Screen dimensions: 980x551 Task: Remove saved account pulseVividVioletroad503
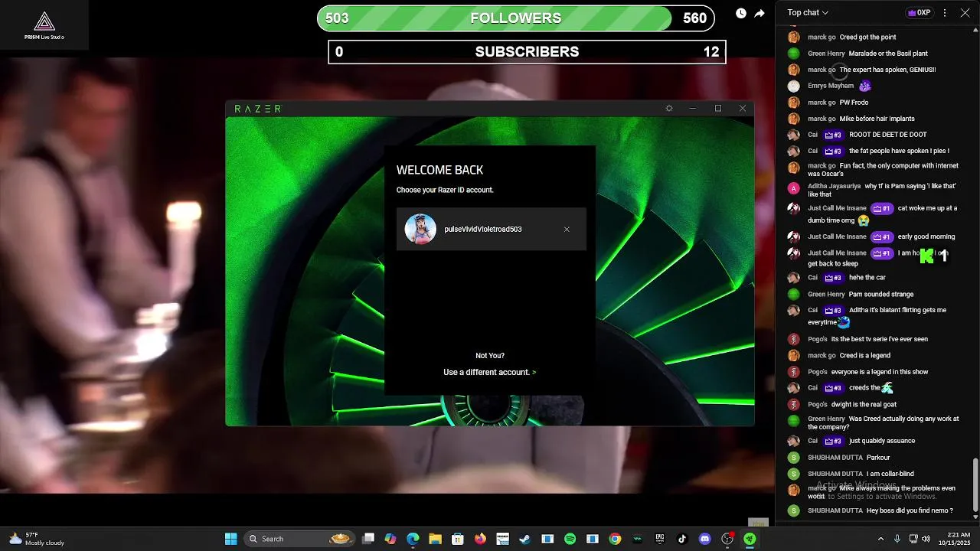point(567,230)
